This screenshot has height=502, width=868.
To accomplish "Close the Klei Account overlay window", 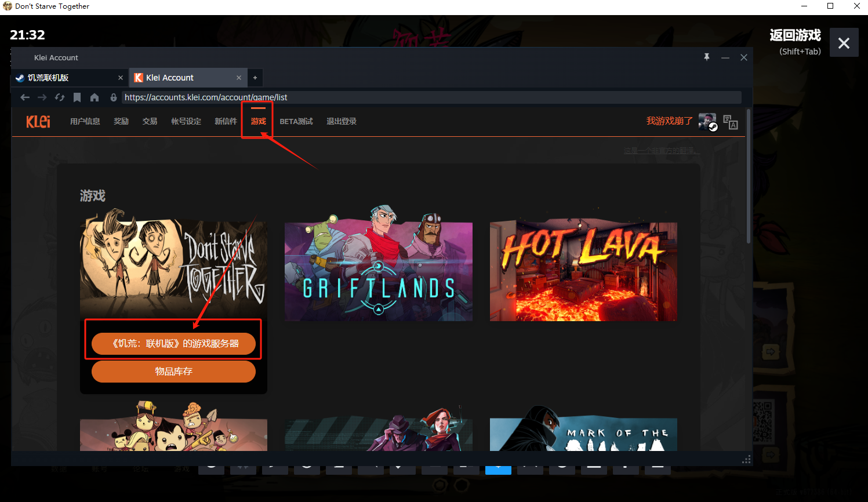I will pyautogui.click(x=744, y=57).
